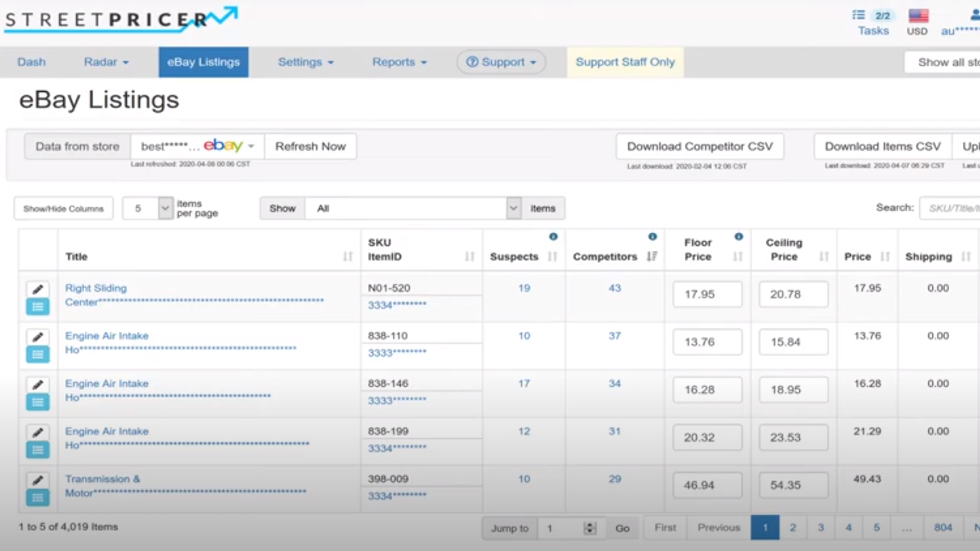Open the Reports menu
This screenshot has width=980, height=551.
399,62
